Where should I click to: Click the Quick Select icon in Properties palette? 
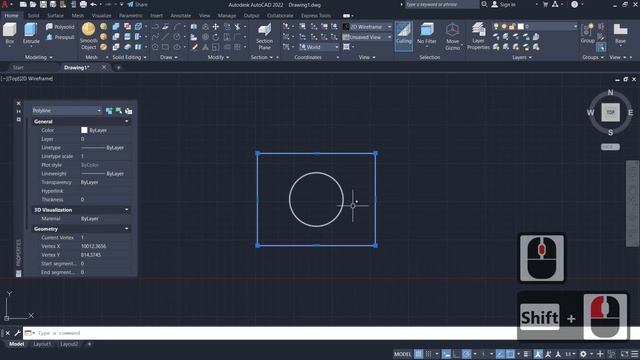[x=129, y=111]
